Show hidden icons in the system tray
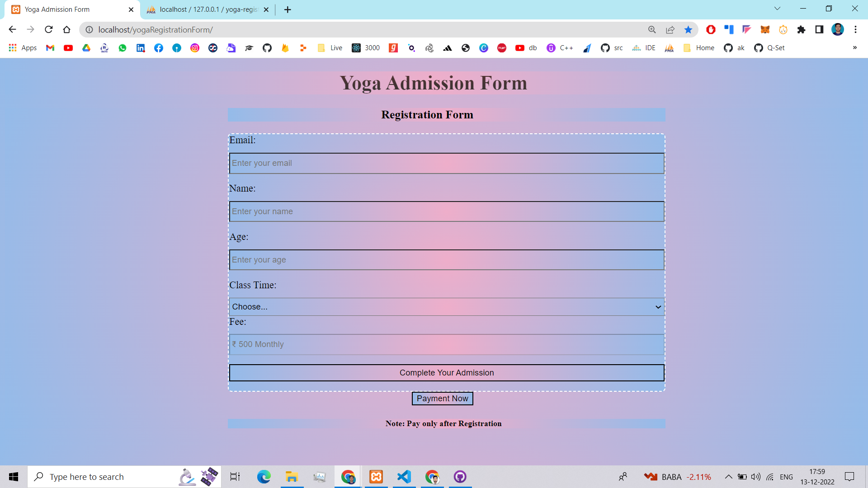Viewport: 868px width, 488px height. pyautogui.click(x=728, y=476)
